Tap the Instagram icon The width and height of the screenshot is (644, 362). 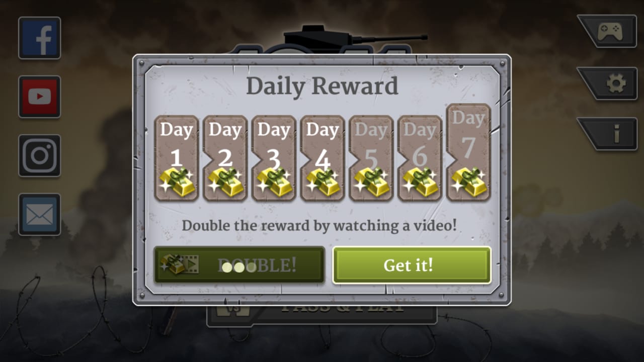point(40,156)
